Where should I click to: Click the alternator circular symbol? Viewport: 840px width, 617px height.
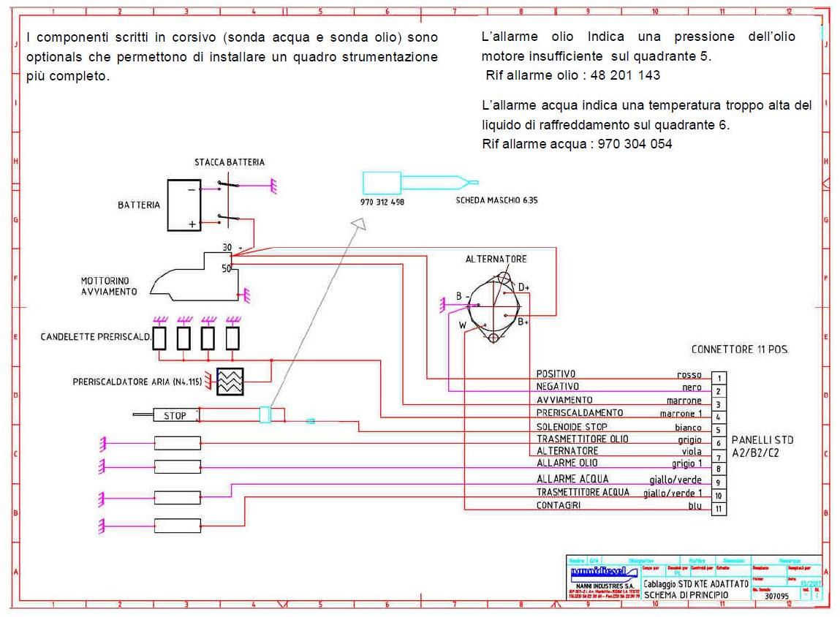pyautogui.click(x=493, y=308)
